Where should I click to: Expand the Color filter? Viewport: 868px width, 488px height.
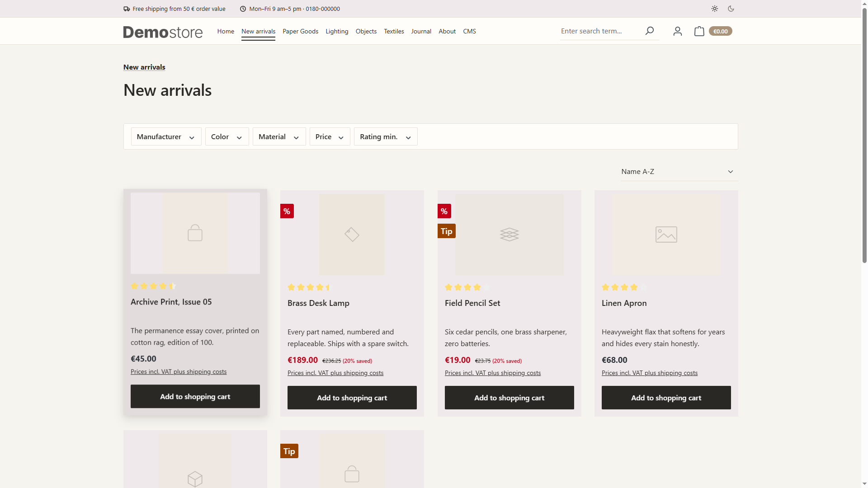coord(227,136)
